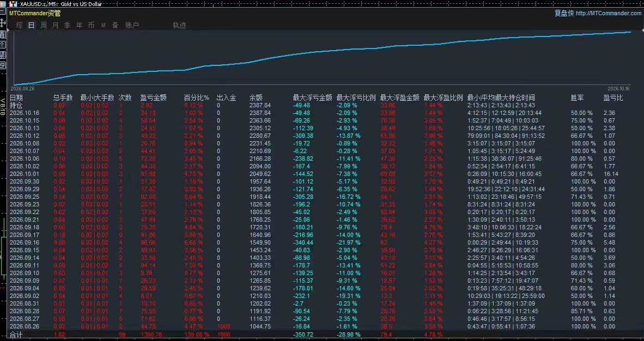Click the profit ratio value 16.14

[x=611, y=174]
